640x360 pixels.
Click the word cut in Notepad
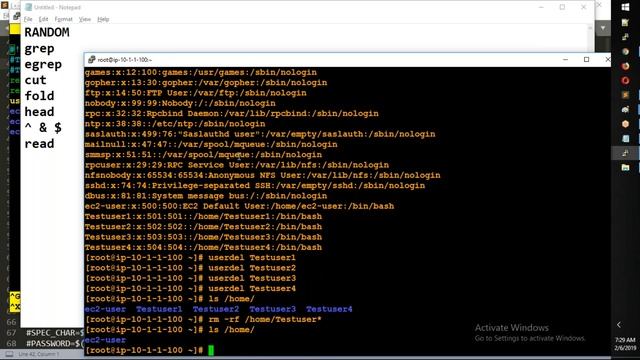point(36,80)
